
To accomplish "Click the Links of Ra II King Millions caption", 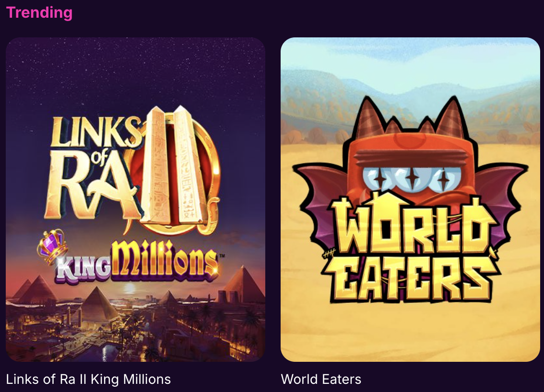I will coord(88,379).
